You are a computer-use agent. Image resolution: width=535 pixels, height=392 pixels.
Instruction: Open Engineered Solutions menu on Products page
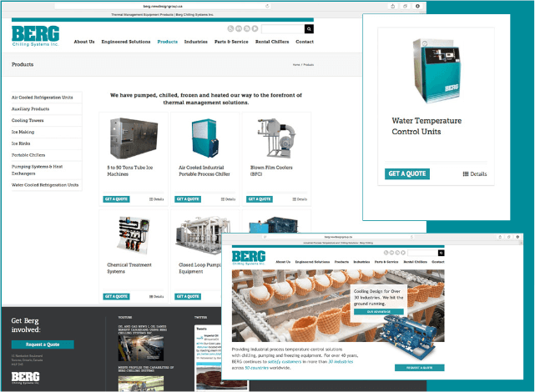point(126,42)
